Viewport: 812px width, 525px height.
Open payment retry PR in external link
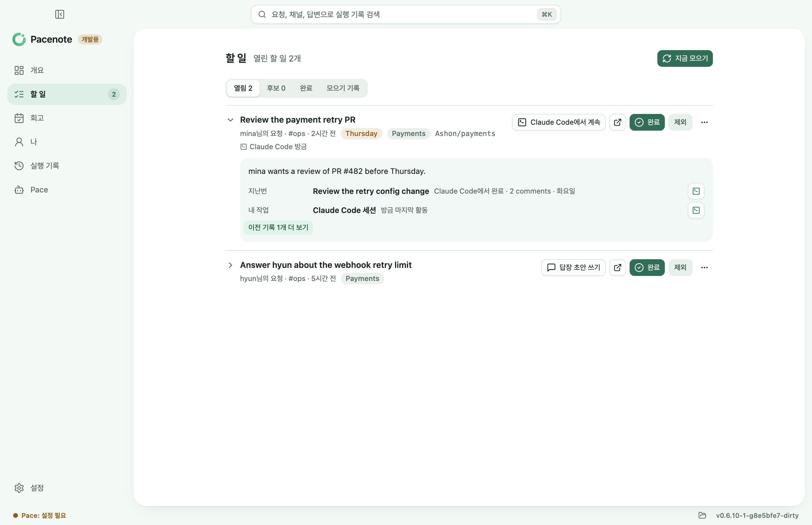(618, 122)
